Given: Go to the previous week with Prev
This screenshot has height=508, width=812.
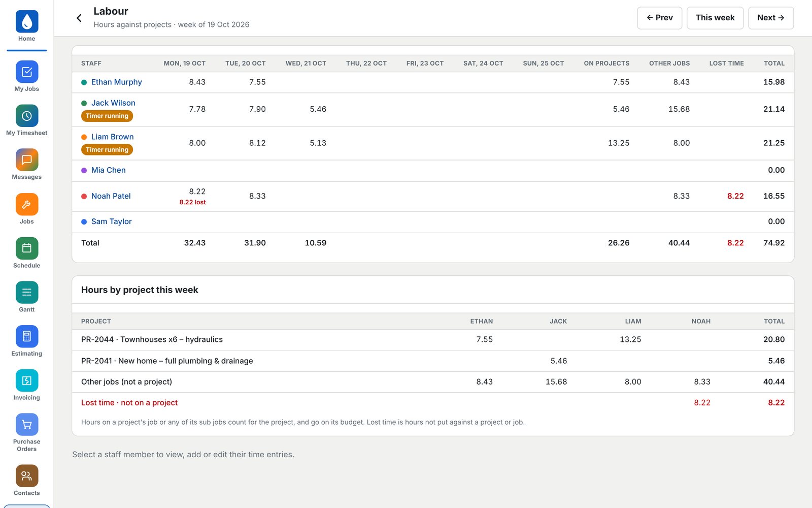Looking at the screenshot, I should tap(660, 18).
